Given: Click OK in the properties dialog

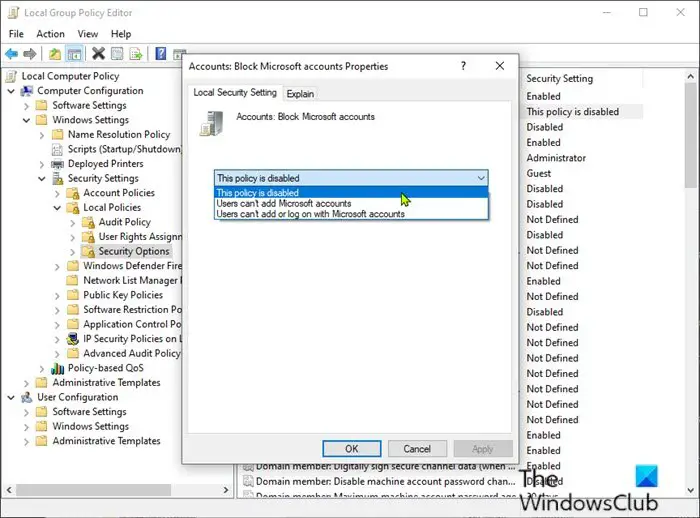Looking at the screenshot, I should point(352,449).
